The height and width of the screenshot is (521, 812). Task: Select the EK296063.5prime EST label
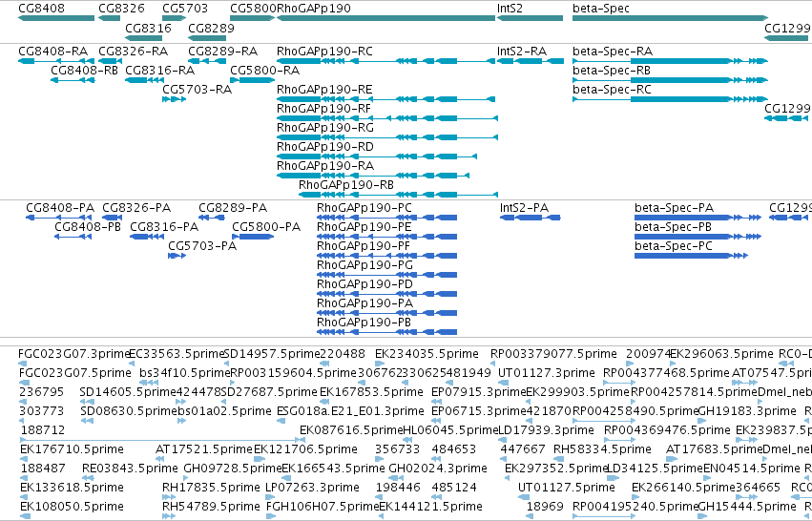721,354
